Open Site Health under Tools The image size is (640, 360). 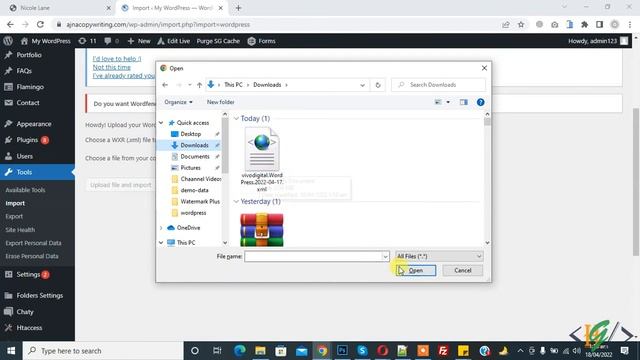coord(20,230)
